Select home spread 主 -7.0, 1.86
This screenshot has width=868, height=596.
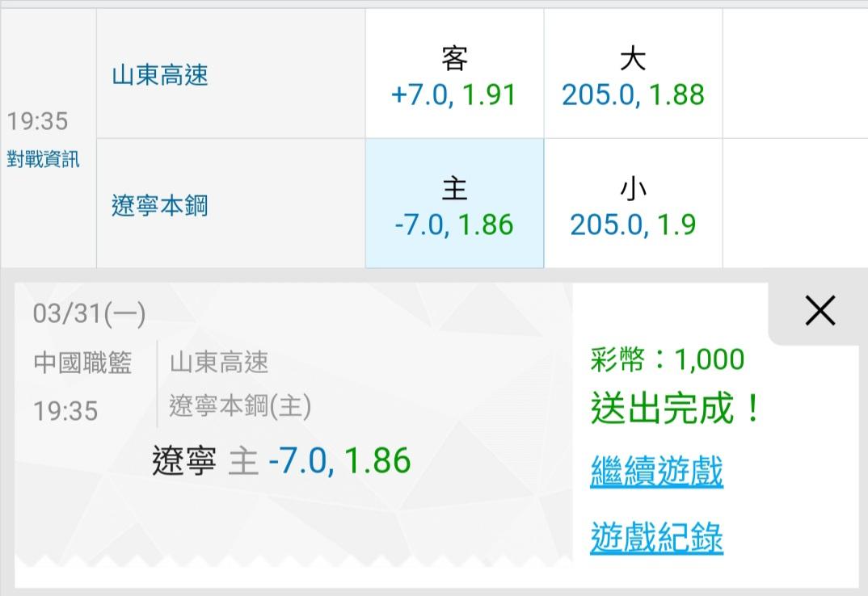coord(454,204)
